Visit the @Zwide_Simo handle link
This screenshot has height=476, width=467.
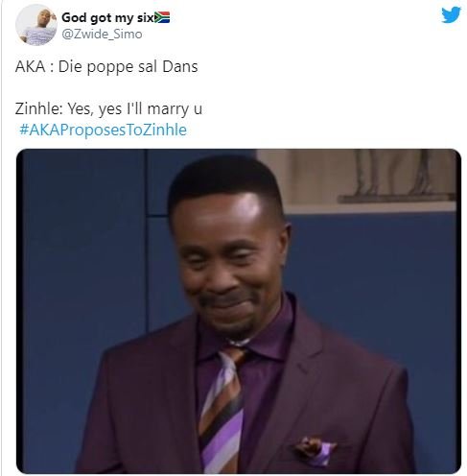102,35
